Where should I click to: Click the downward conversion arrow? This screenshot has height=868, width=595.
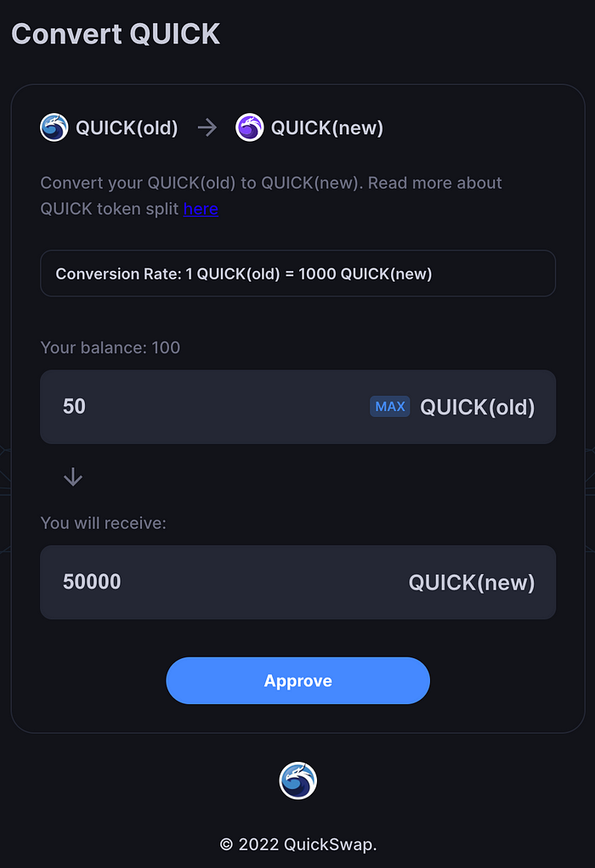coord(72,476)
